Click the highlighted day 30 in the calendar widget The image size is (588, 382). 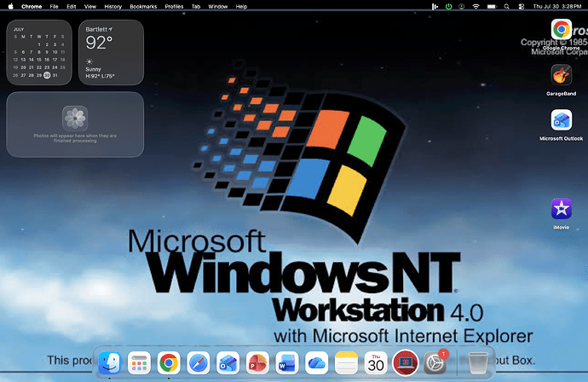[x=47, y=75]
